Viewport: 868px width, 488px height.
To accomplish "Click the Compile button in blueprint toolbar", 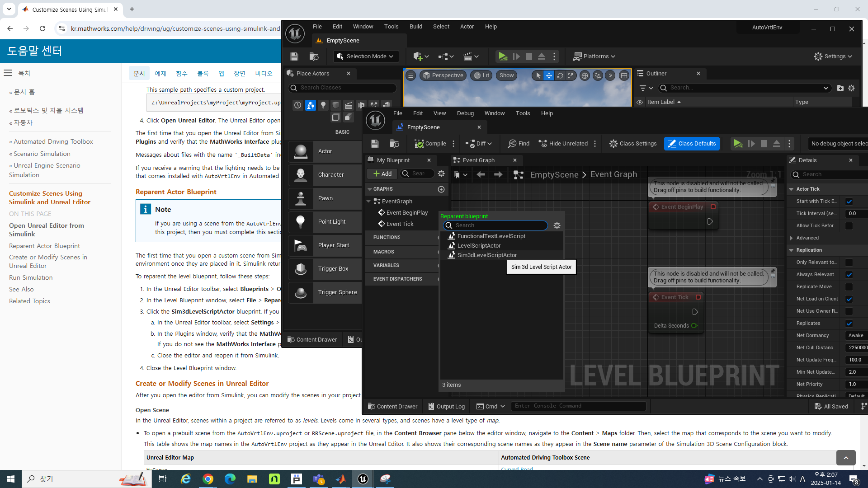I will click(x=430, y=144).
